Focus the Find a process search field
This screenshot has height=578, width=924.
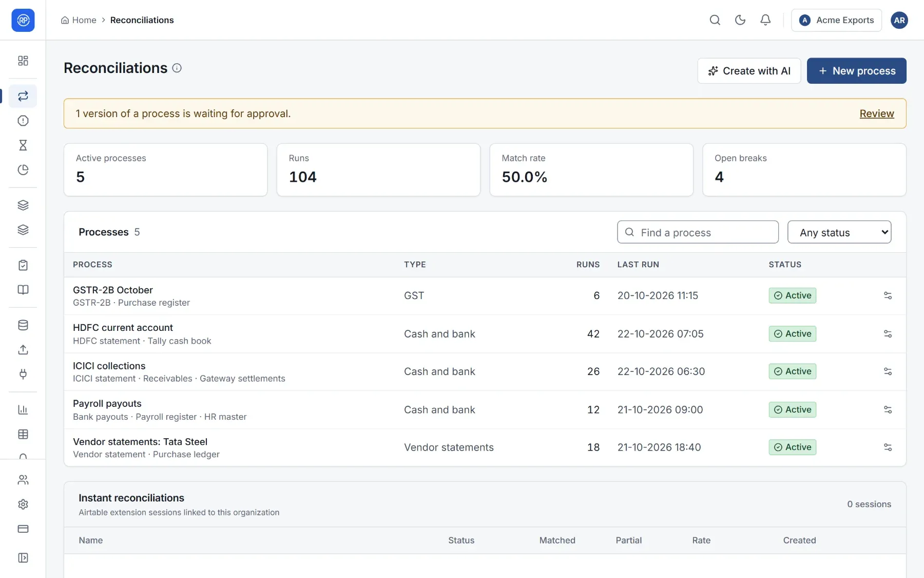tap(698, 232)
